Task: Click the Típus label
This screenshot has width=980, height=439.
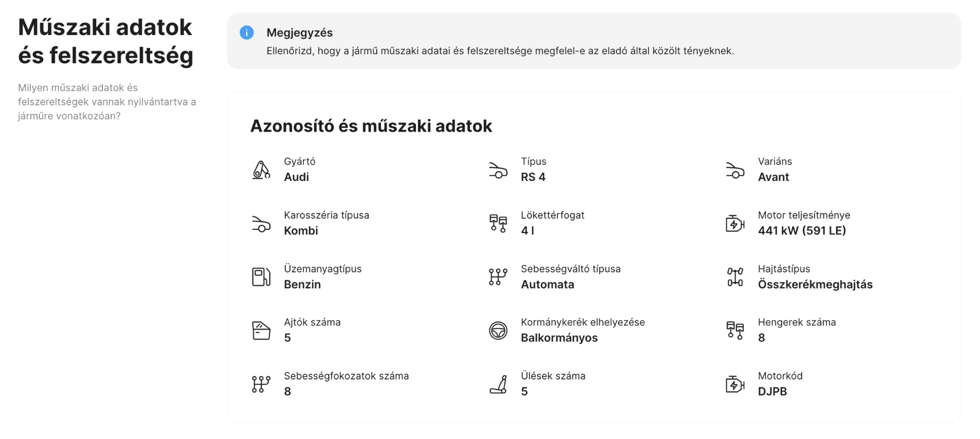Action: 533,161
